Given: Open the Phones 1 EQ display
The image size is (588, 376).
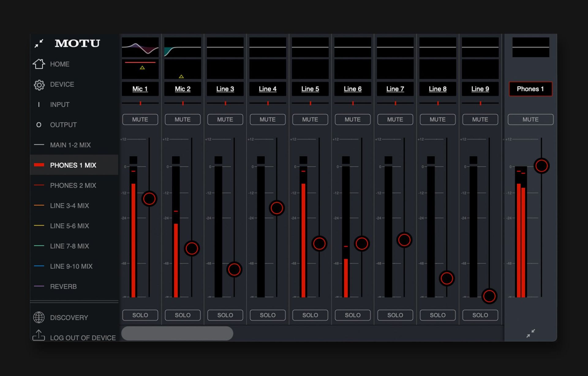Looking at the screenshot, I should coord(531,47).
